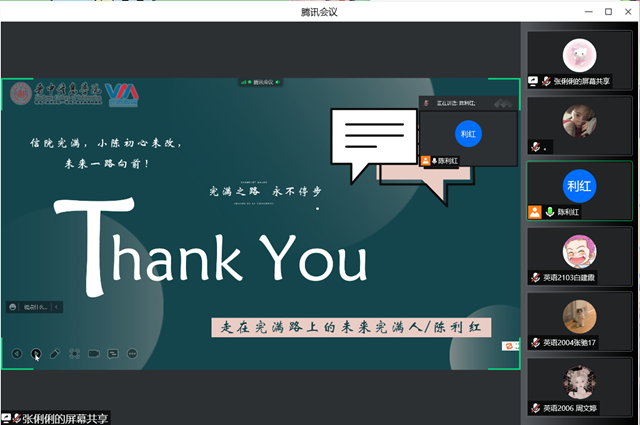640x425 pixels.
Task: Click the next slide play button
Action: point(36,353)
